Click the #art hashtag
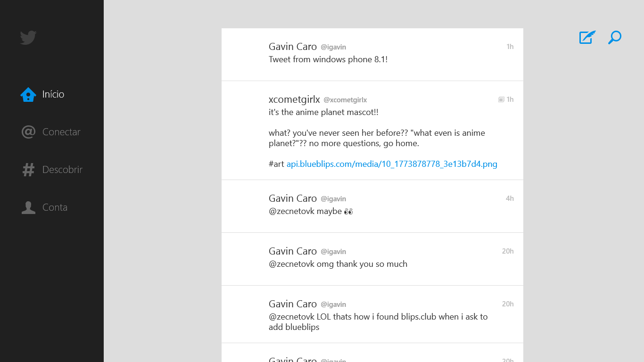 [x=276, y=164]
